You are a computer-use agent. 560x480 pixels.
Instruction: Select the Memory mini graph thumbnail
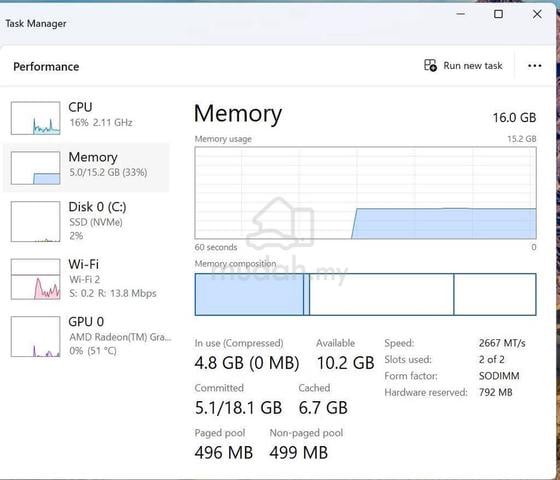point(35,168)
